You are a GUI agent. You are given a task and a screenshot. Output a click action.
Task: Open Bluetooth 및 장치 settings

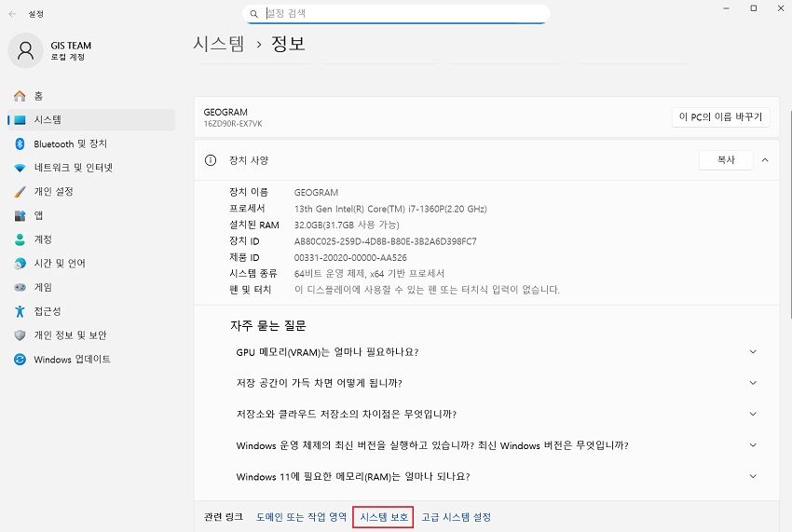pyautogui.click(x=91, y=144)
